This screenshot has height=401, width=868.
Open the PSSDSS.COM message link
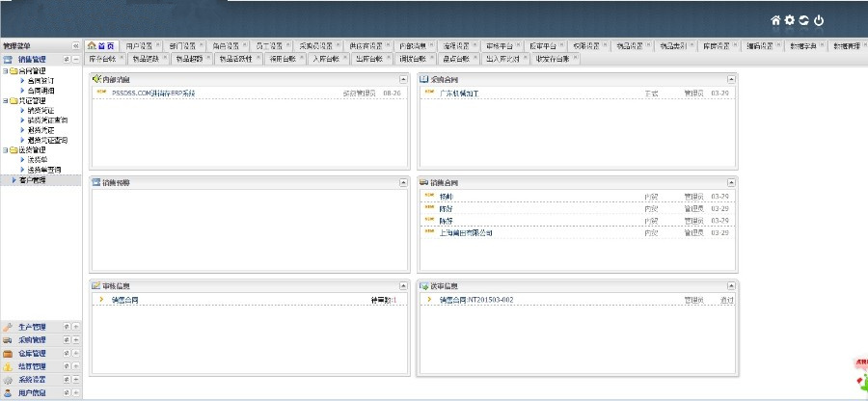click(x=153, y=94)
